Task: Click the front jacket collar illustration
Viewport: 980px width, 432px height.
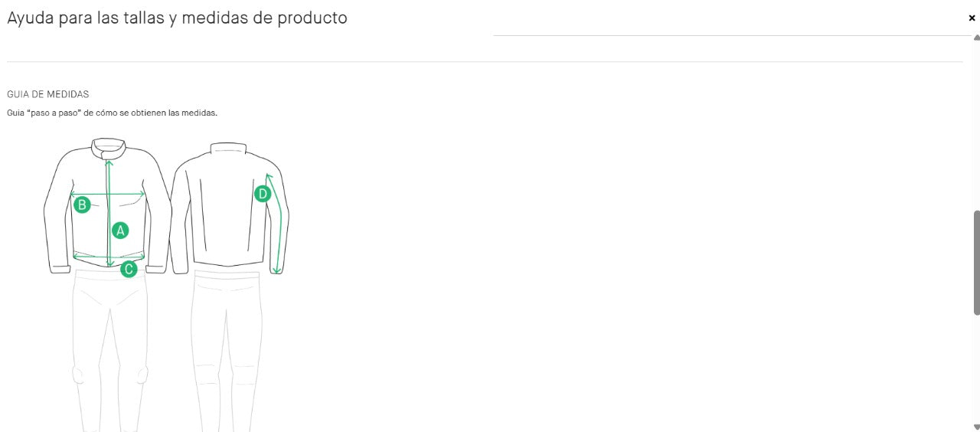Action: [x=108, y=148]
